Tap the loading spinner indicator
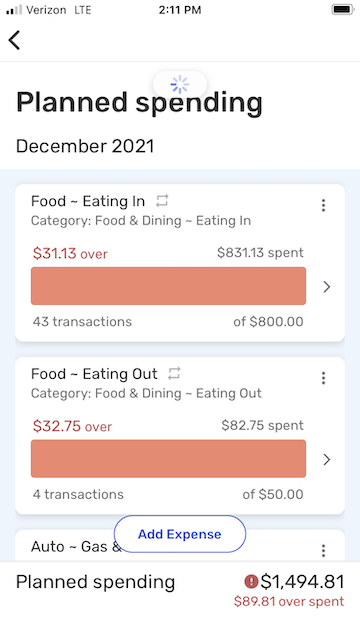The image size is (360, 640). click(180, 84)
